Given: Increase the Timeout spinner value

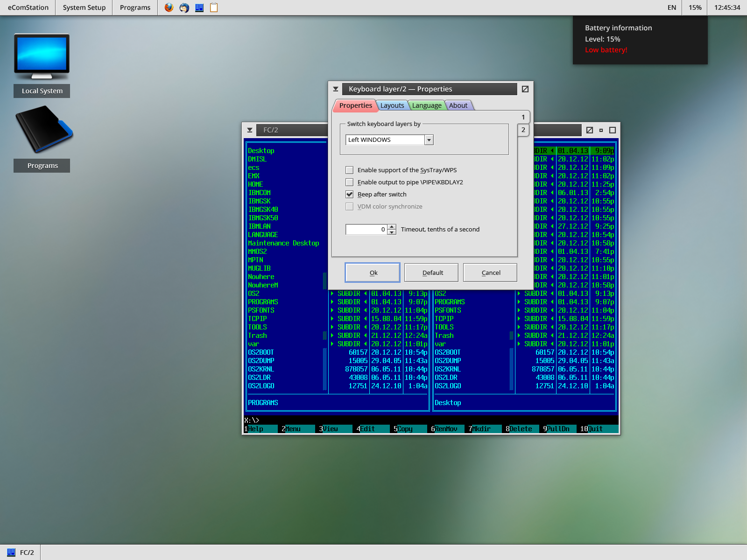Looking at the screenshot, I should [x=392, y=227].
